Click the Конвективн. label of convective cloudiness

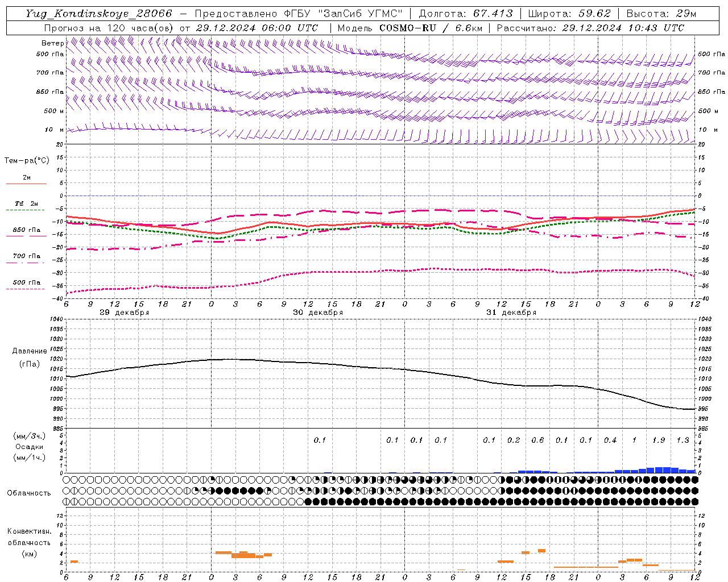point(30,531)
